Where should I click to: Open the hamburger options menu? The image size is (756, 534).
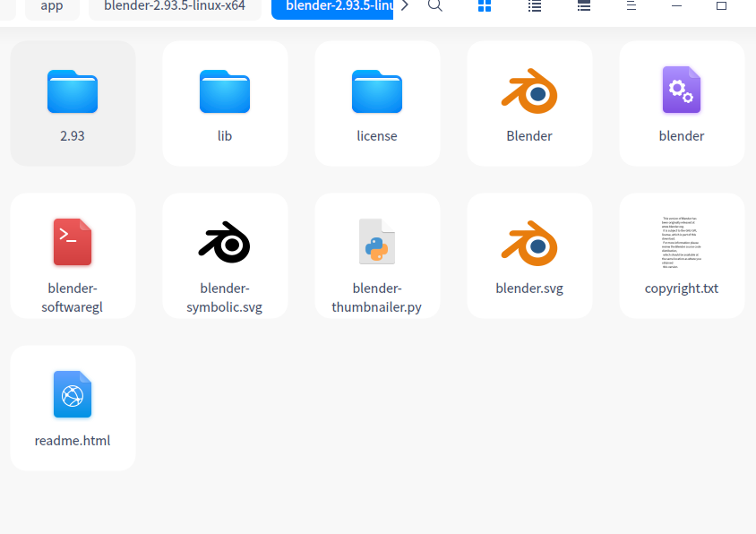(631, 5)
